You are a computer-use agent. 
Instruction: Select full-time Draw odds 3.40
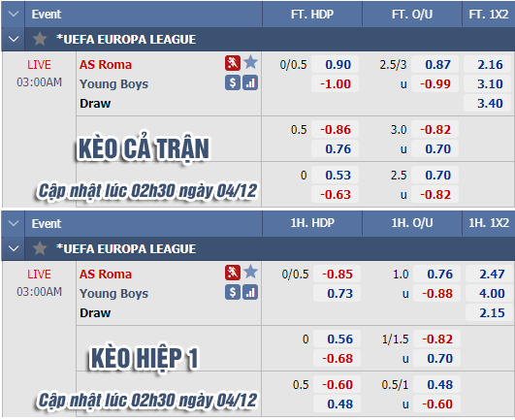[488, 104]
